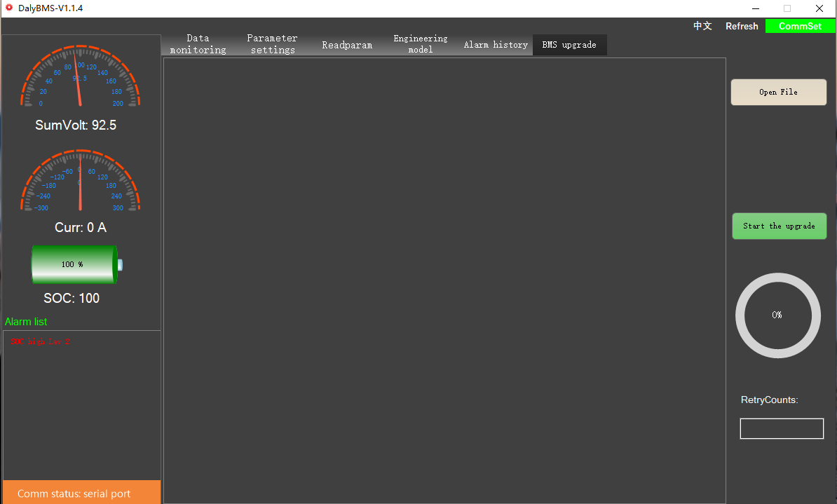
Task: Click the Alarm list heading
Action: [x=26, y=322]
